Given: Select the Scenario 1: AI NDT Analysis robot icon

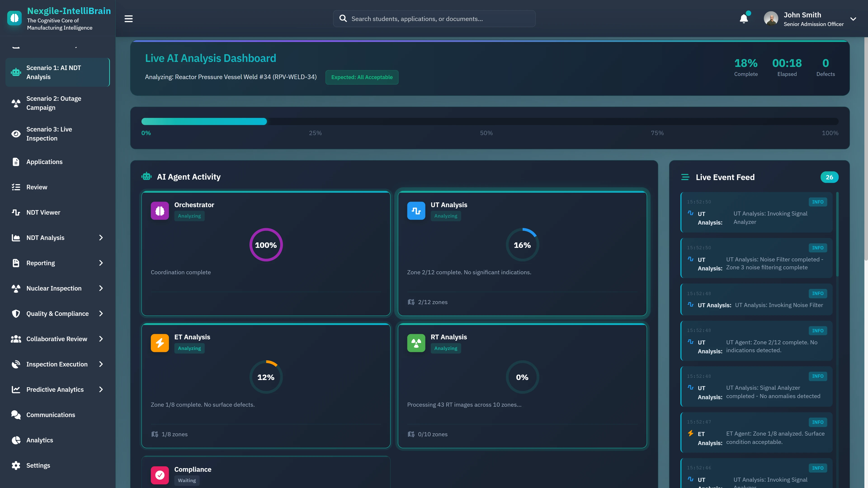Looking at the screenshot, I should [16, 72].
